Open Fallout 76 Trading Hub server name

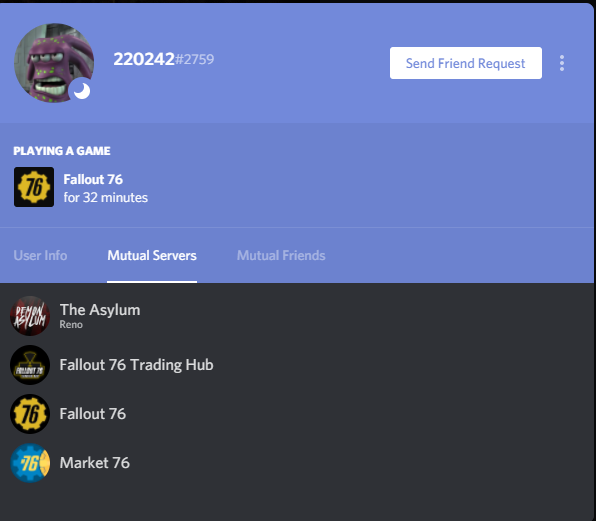(136, 365)
